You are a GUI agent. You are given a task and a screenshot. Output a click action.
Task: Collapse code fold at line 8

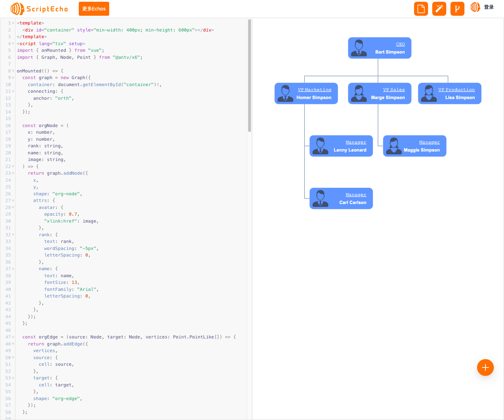coord(13,71)
